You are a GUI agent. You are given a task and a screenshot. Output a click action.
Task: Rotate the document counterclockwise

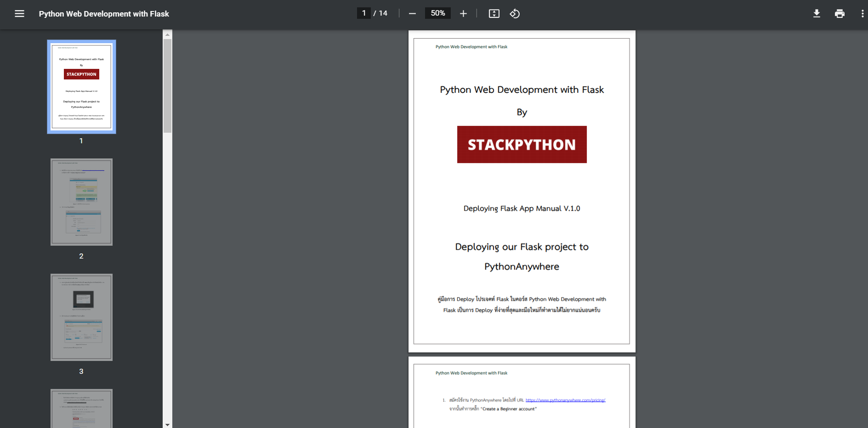pyautogui.click(x=515, y=14)
